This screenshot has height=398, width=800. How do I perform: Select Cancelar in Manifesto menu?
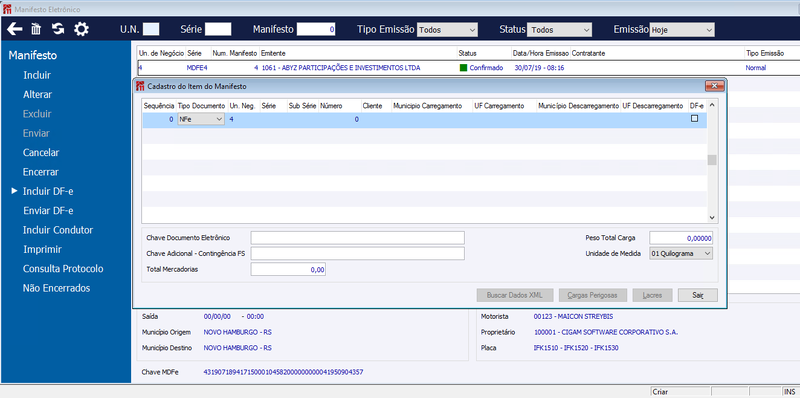41,153
